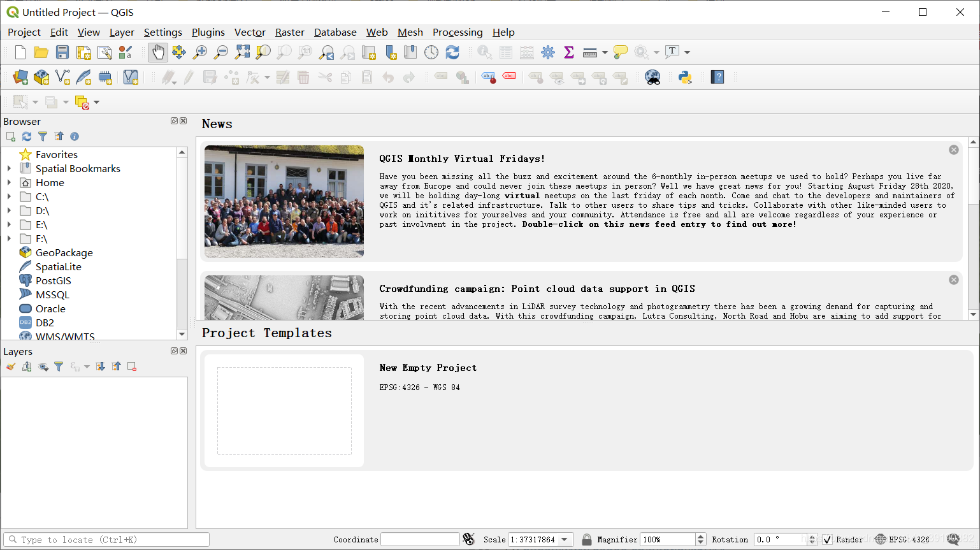
Task: Open the Vector menu
Action: (x=250, y=33)
